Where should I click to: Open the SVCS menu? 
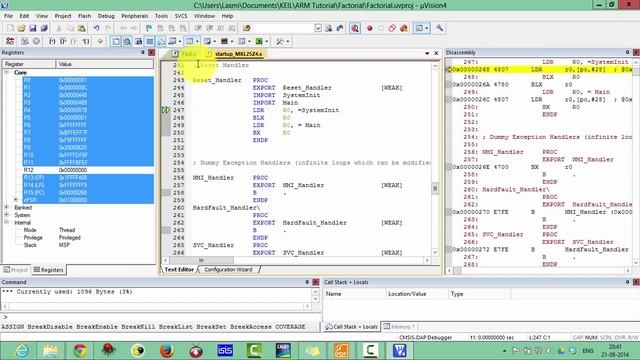pyautogui.click(x=181, y=16)
